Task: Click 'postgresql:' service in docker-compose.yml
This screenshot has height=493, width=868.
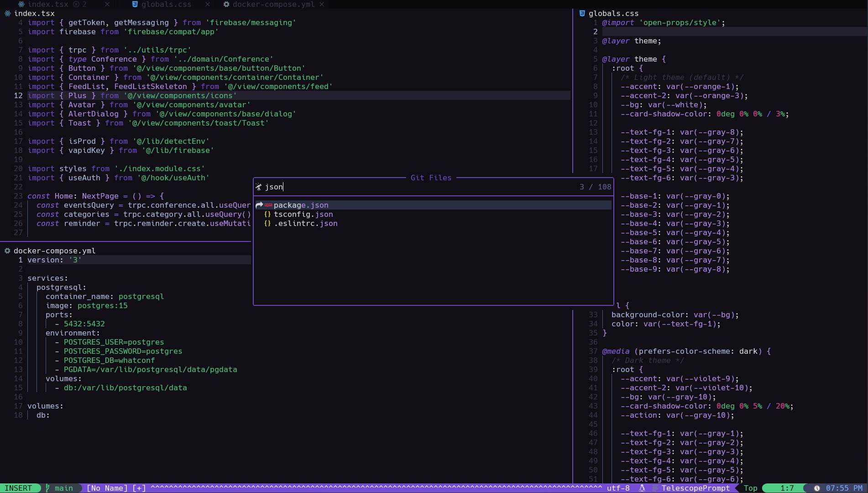Action: click(61, 287)
